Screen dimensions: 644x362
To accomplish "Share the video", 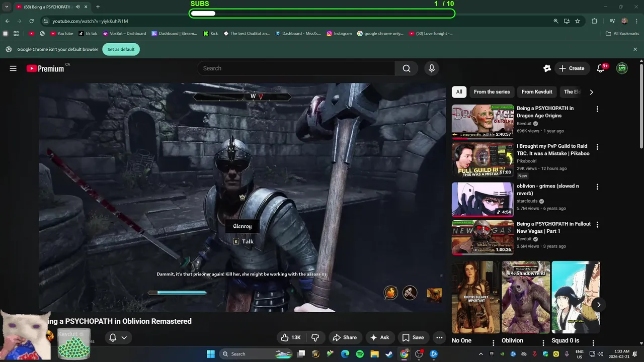I will [345, 337].
